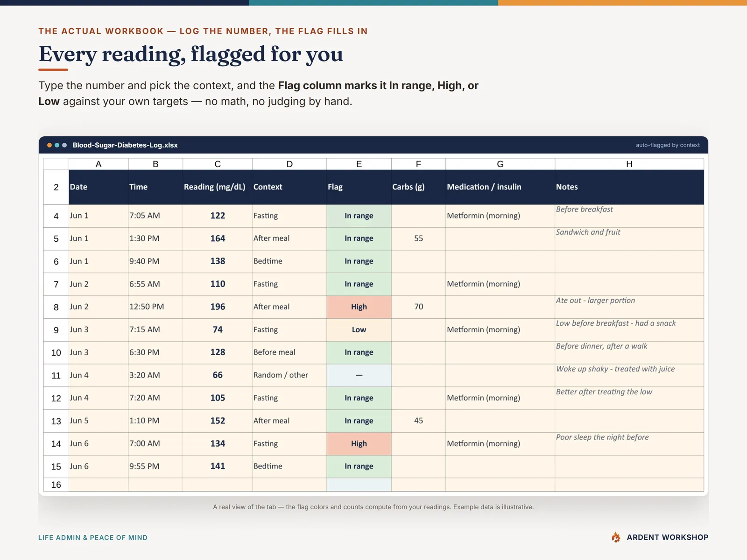Click the In range flag for reading 122

(359, 216)
